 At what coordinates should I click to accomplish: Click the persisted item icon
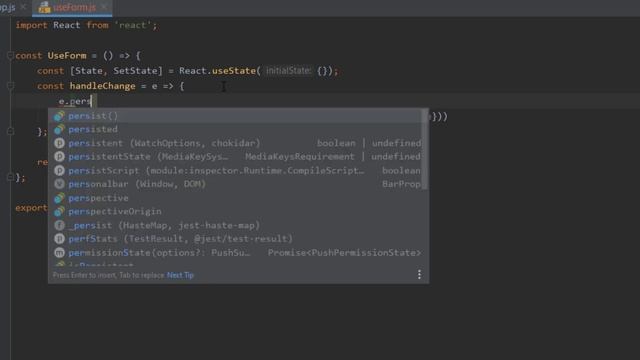pyautogui.click(x=60, y=129)
